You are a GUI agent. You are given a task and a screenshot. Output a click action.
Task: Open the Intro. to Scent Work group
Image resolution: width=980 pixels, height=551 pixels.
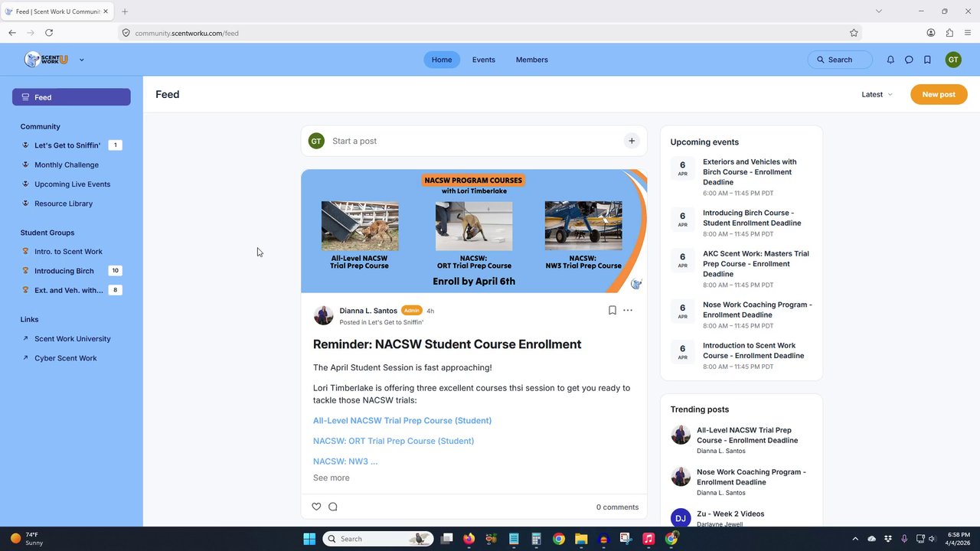(71, 252)
